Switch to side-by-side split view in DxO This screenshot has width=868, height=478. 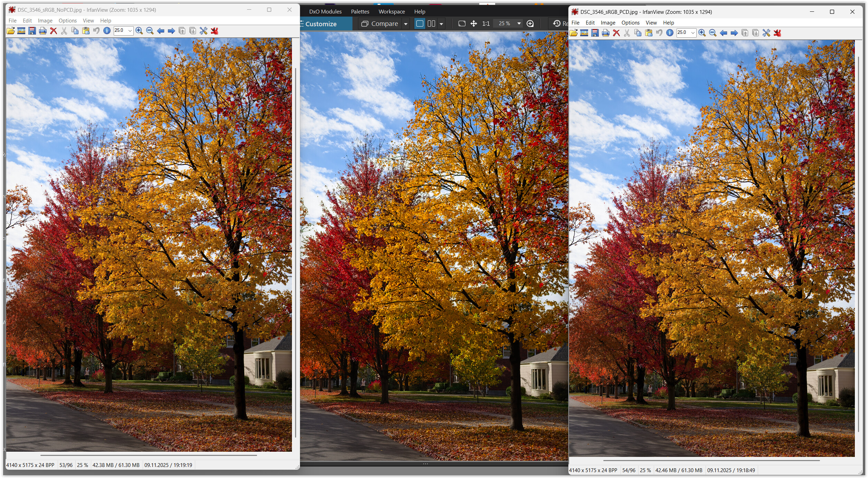(431, 24)
